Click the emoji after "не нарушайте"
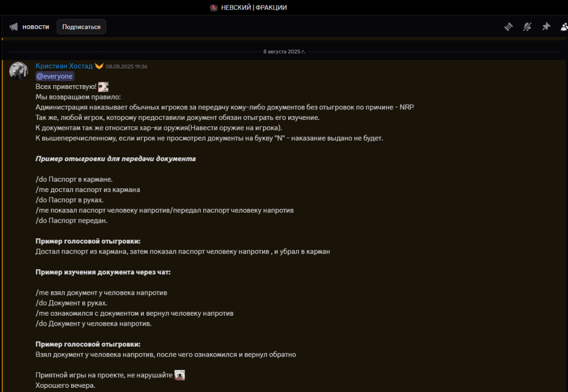The height and width of the screenshot is (392, 568). (x=180, y=375)
